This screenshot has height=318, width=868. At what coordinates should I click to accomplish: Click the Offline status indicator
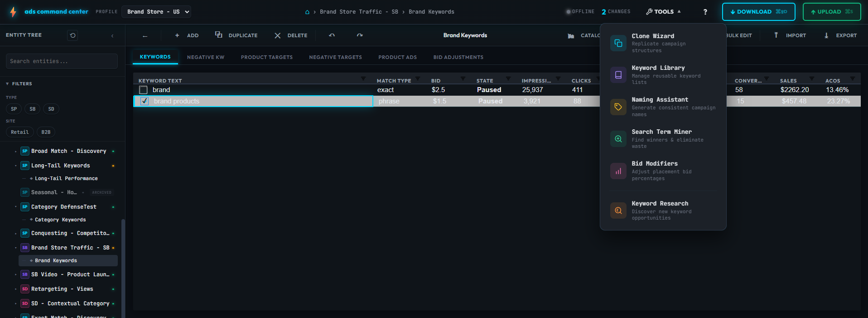tap(580, 12)
